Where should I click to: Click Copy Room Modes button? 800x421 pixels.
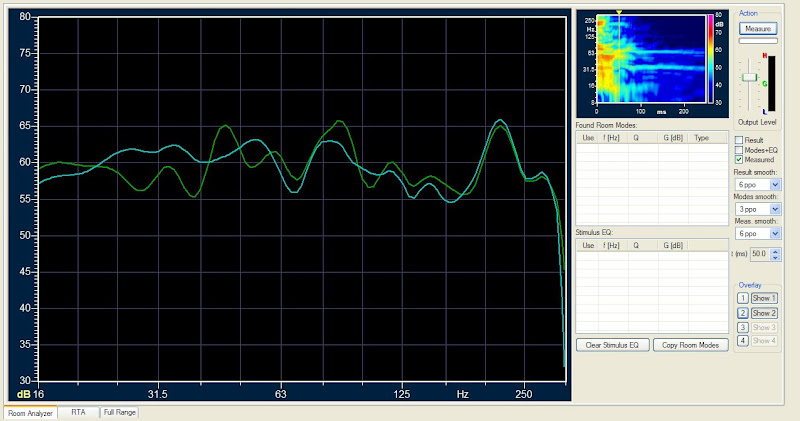pos(690,345)
